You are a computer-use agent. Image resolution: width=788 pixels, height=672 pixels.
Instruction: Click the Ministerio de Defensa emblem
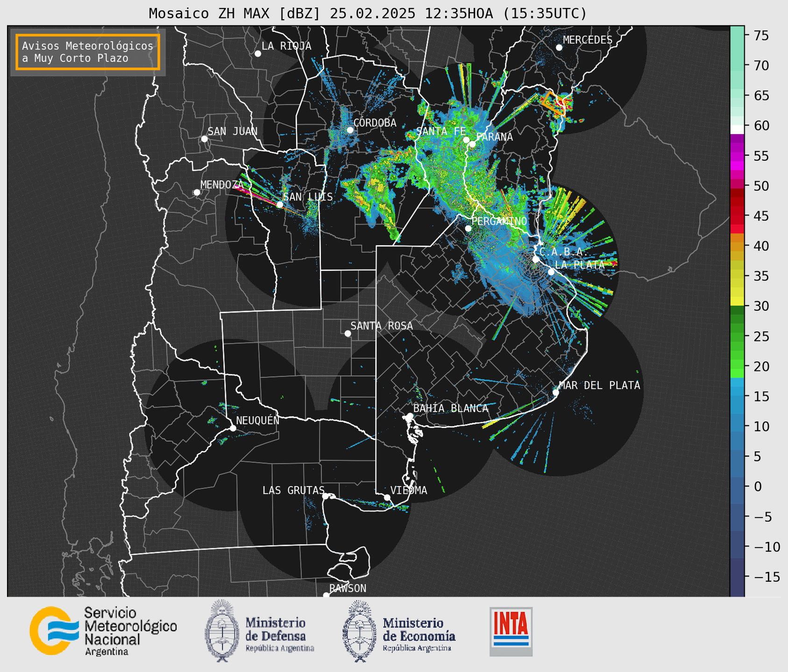pyautogui.click(x=222, y=631)
